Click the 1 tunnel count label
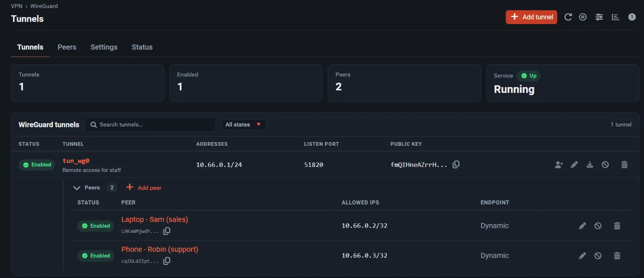Image resolution: width=644 pixels, height=278 pixels. click(621, 124)
